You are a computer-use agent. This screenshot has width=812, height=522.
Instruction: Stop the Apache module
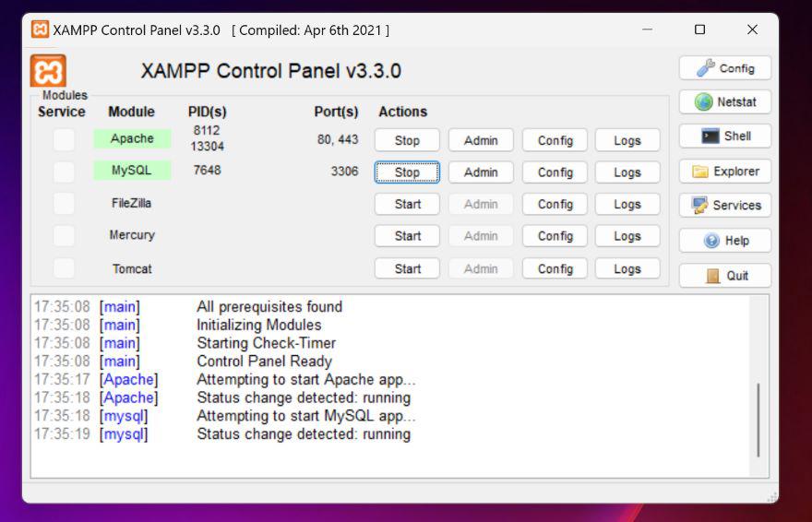(x=407, y=140)
